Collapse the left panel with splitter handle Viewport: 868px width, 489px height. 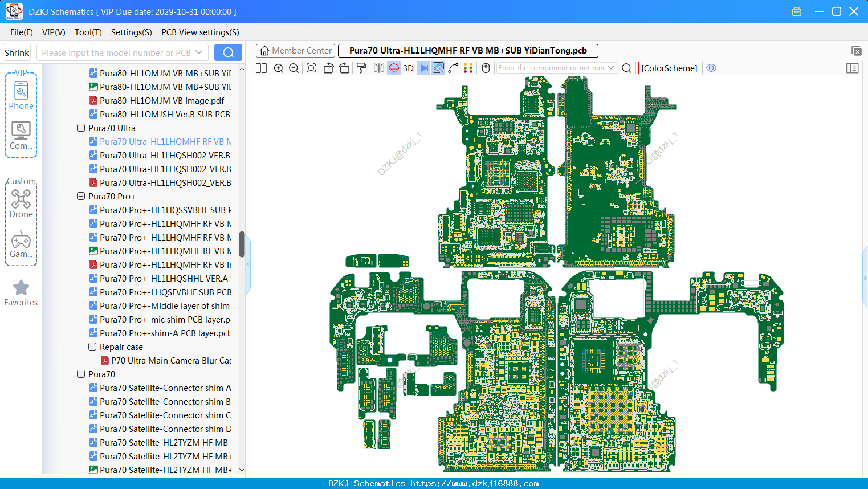coord(248,264)
